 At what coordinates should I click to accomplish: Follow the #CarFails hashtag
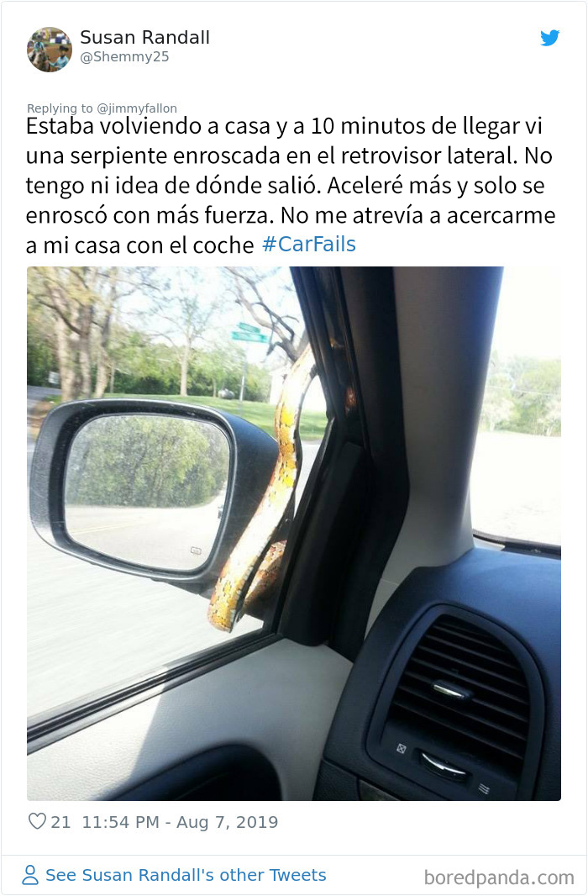[x=309, y=245]
